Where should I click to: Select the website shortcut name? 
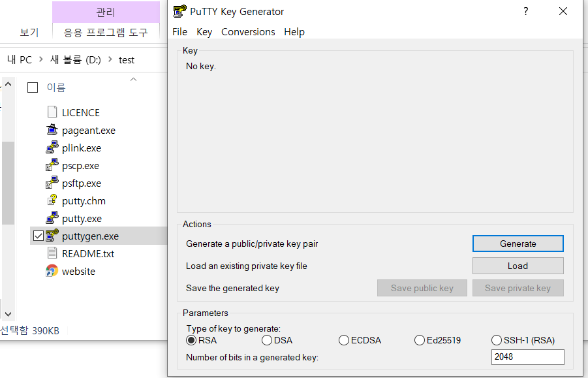(78, 272)
